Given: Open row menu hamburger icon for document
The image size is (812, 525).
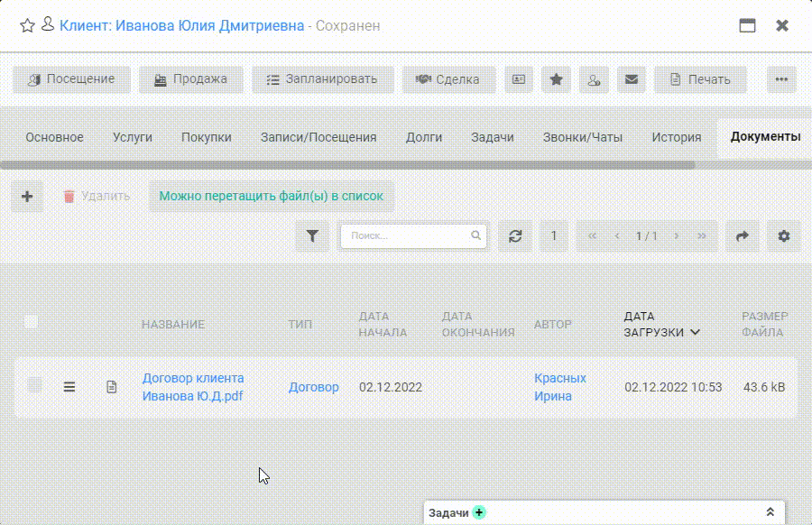Looking at the screenshot, I should click(x=69, y=387).
